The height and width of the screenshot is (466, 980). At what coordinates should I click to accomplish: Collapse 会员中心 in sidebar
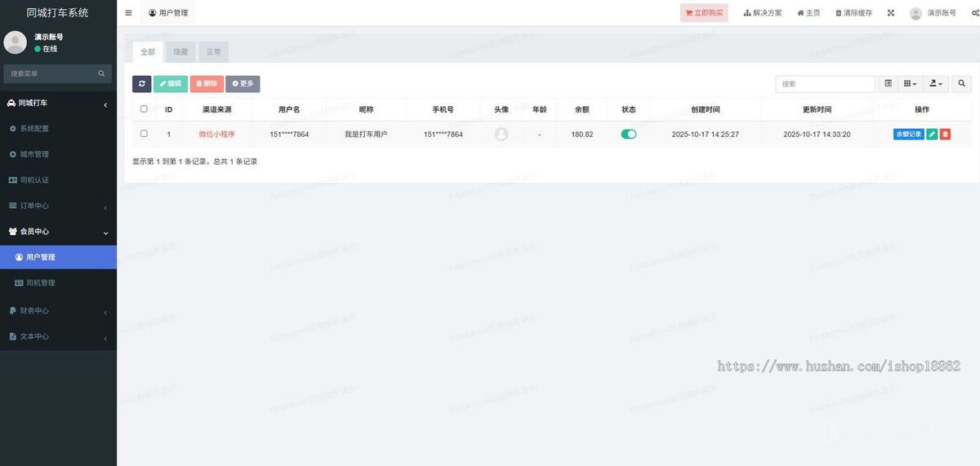point(58,231)
